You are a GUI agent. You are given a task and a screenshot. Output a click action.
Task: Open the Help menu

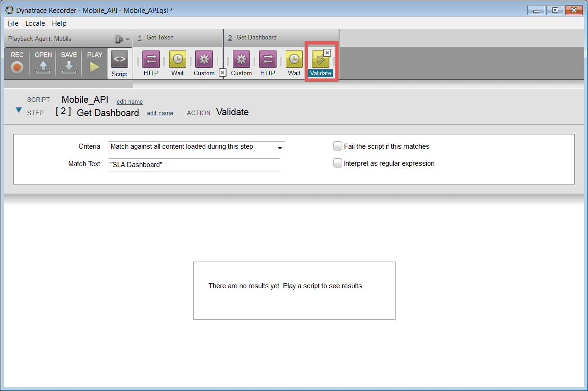click(59, 23)
